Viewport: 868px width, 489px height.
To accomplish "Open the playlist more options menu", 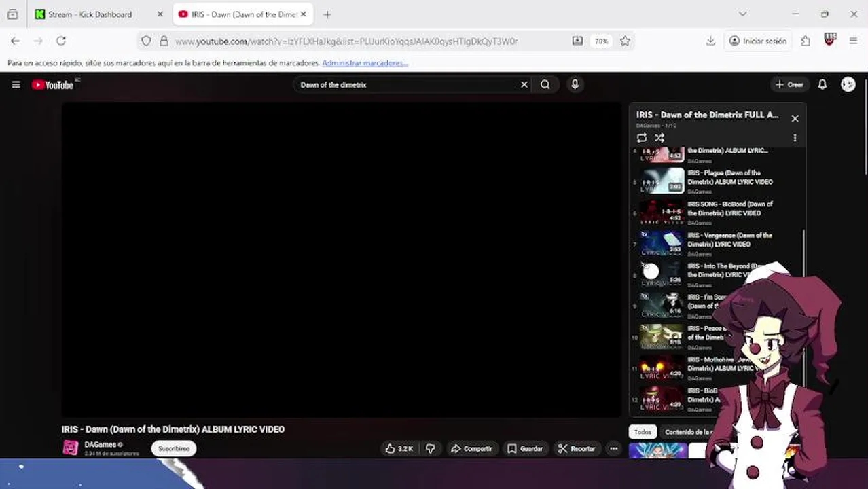I will [795, 138].
